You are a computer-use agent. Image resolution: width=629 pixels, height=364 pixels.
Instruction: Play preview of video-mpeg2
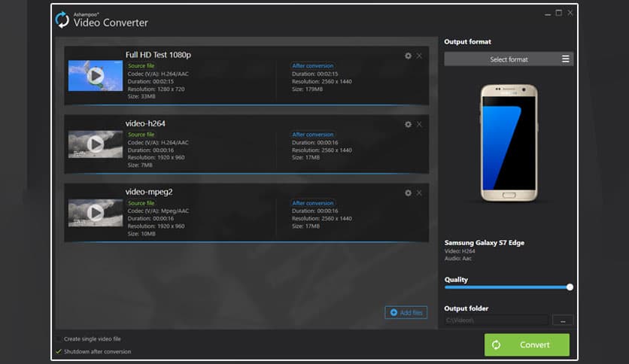96,213
